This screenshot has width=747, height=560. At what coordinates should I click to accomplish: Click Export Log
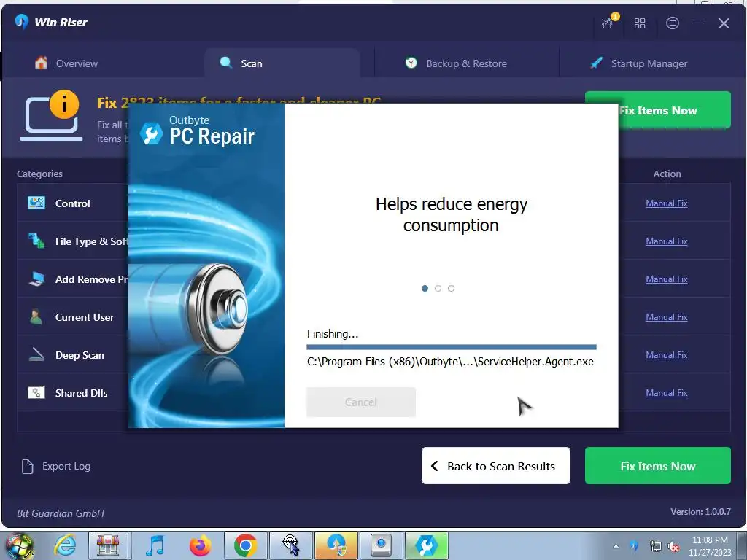point(56,466)
